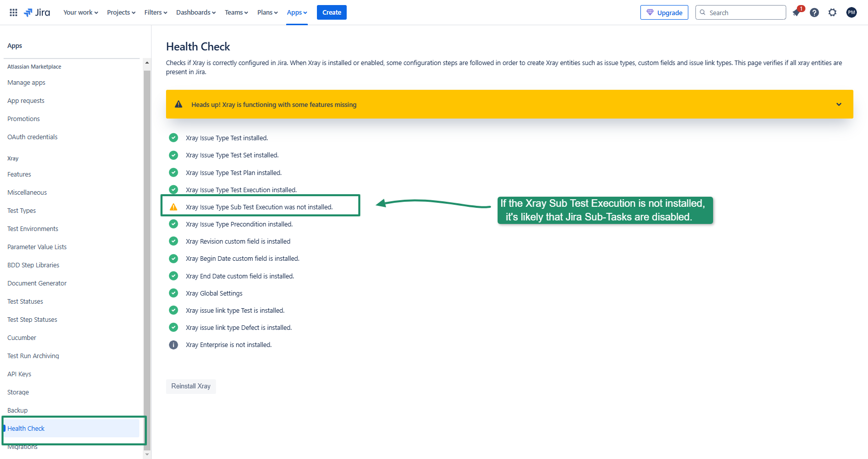
Task: Click green check beside link type Test
Action: 174,310
